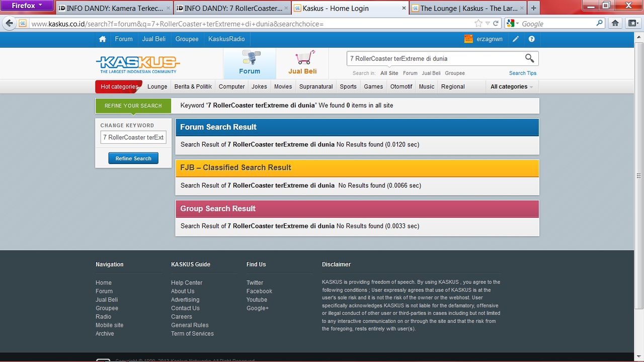Click the Refine Search button
Viewport: 644px width, 362px height.
pos(133,158)
